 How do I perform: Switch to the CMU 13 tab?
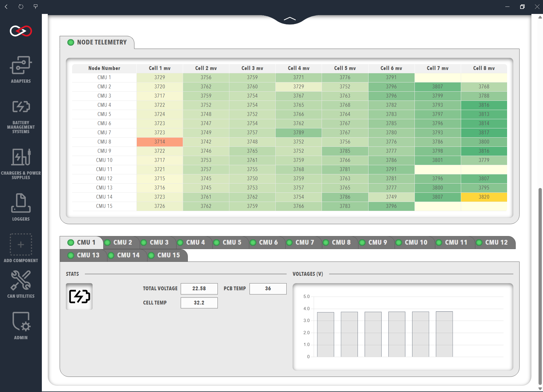84,255
